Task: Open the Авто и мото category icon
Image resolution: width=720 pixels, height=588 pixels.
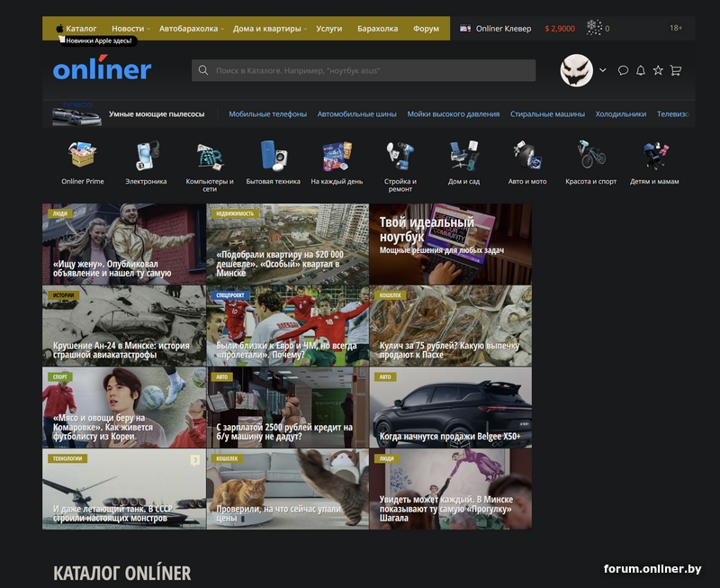Action: [527, 155]
